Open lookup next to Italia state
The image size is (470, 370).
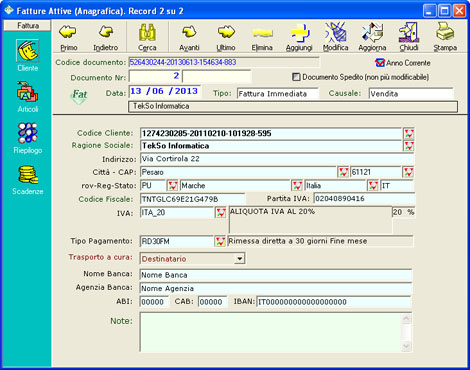373,185
